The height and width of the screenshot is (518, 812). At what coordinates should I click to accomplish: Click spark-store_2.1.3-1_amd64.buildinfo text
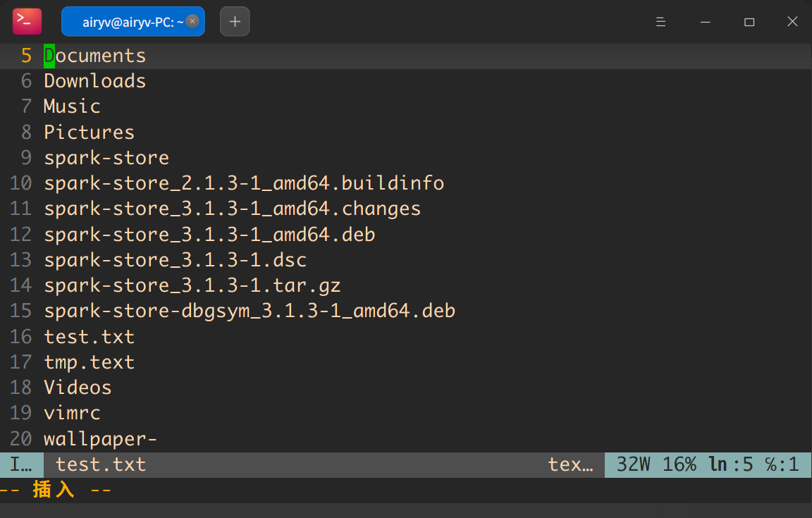[244, 183]
